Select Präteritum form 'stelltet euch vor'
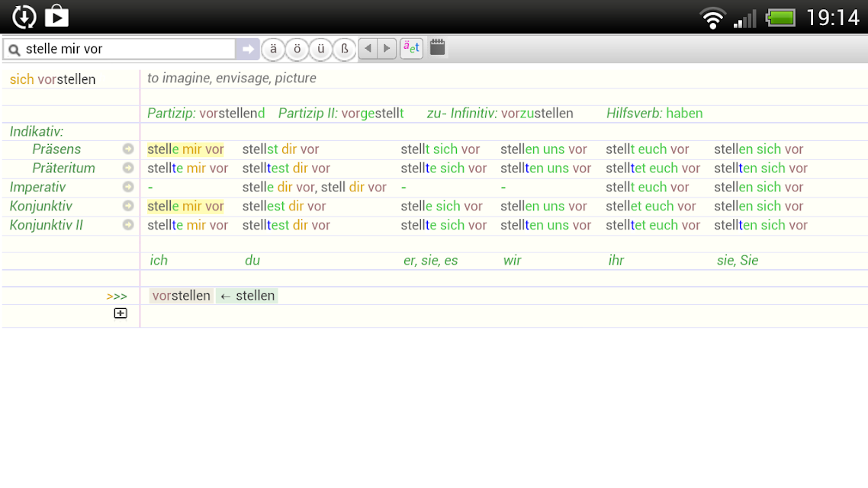Image resolution: width=868 pixels, height=488 pixels. 653,168
